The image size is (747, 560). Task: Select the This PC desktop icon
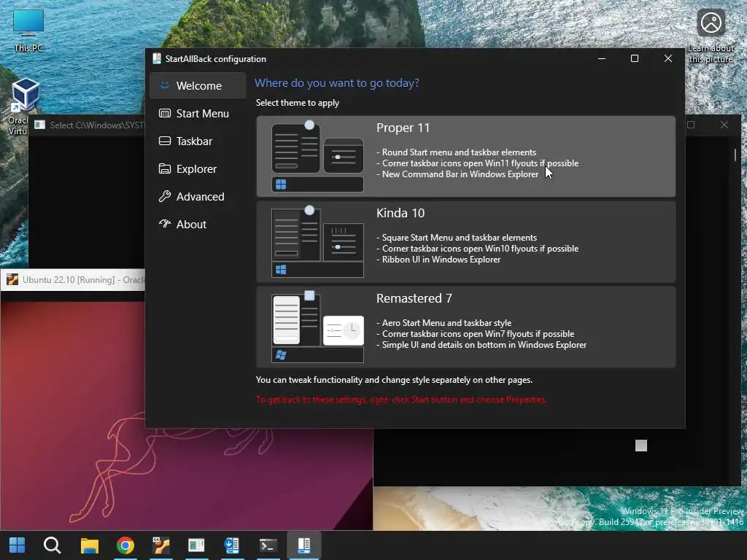28,31
